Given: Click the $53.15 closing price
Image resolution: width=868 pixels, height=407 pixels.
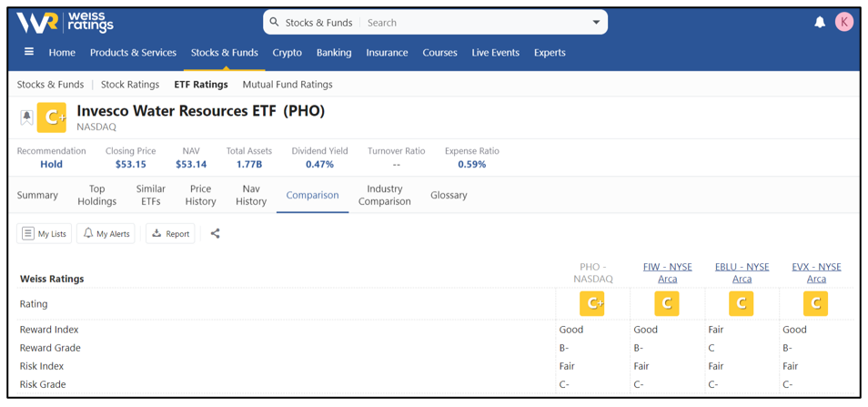Looking at the screenshot, I should pos(131,165).
